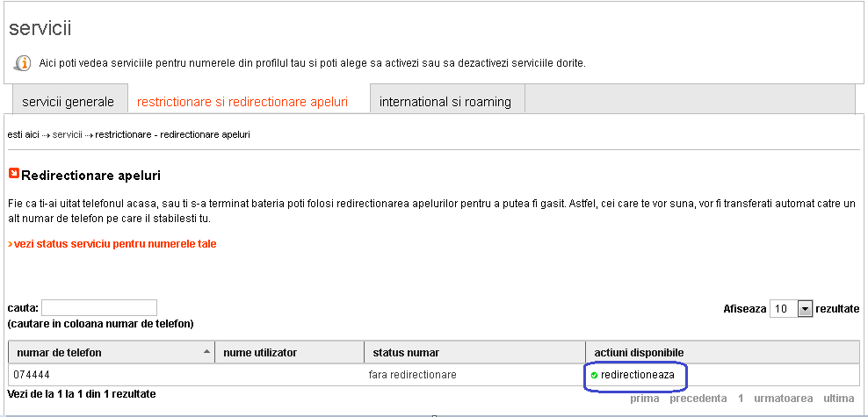868x417 pixels.
Task: Click the sort arrow in numar de telefon header
Action: [x=207, y=352]
